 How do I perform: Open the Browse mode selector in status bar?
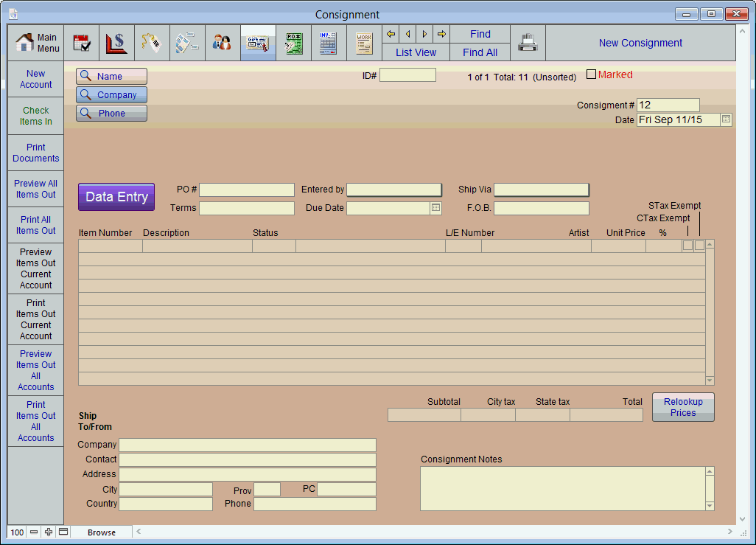tap(102, 532)
